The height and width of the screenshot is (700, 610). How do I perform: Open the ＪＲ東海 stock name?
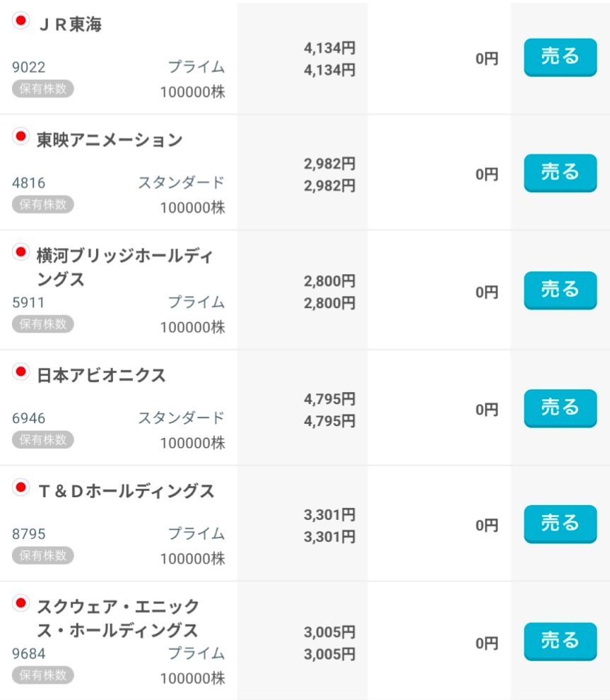click(x=69, y=25)
